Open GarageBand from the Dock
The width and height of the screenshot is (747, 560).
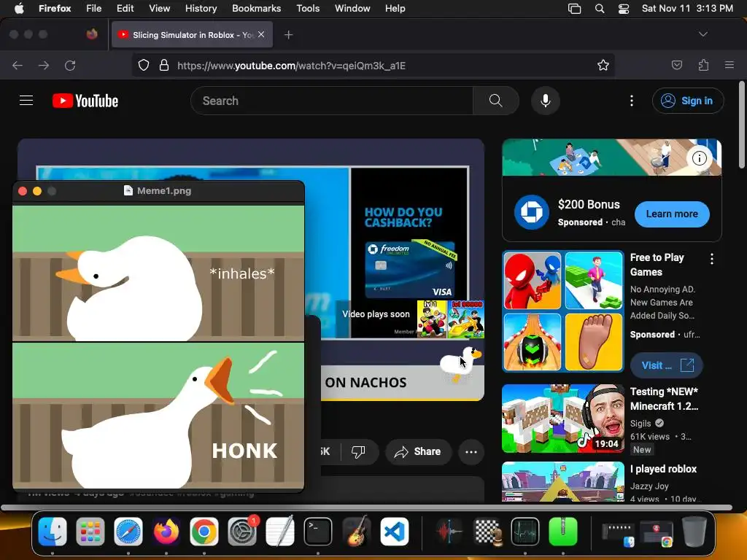[356, 531]
